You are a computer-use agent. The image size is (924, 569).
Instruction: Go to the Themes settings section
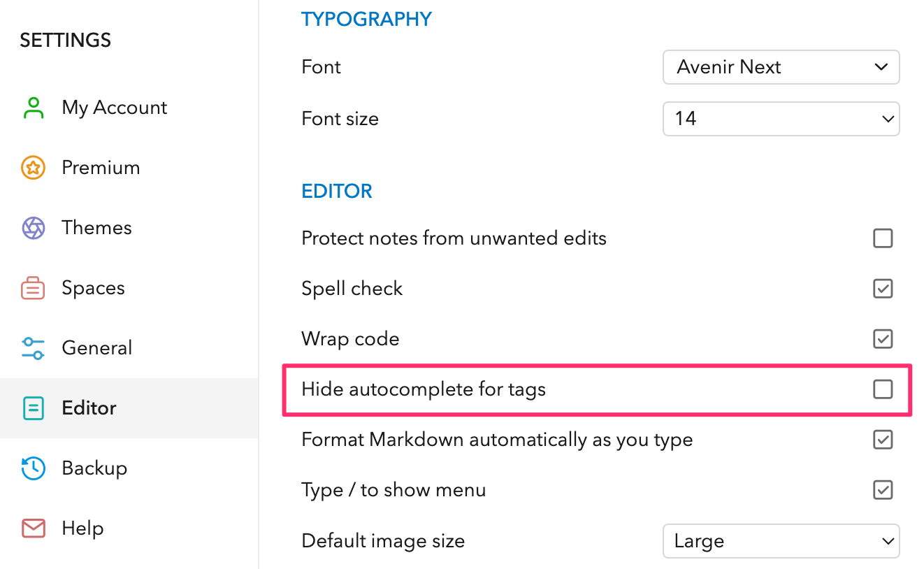96,228
